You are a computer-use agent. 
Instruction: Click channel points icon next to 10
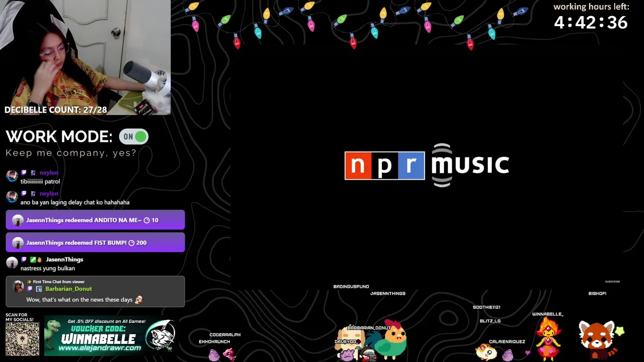click(x=147, y=220)
